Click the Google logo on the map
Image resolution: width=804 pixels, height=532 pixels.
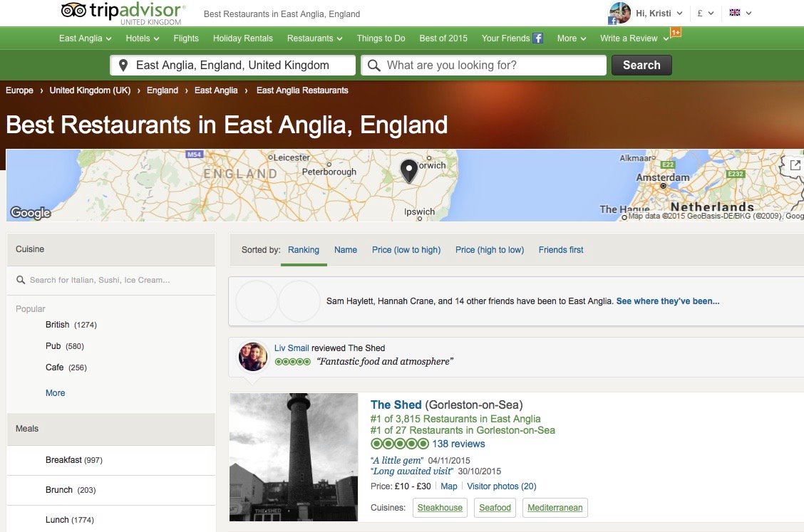31,212
